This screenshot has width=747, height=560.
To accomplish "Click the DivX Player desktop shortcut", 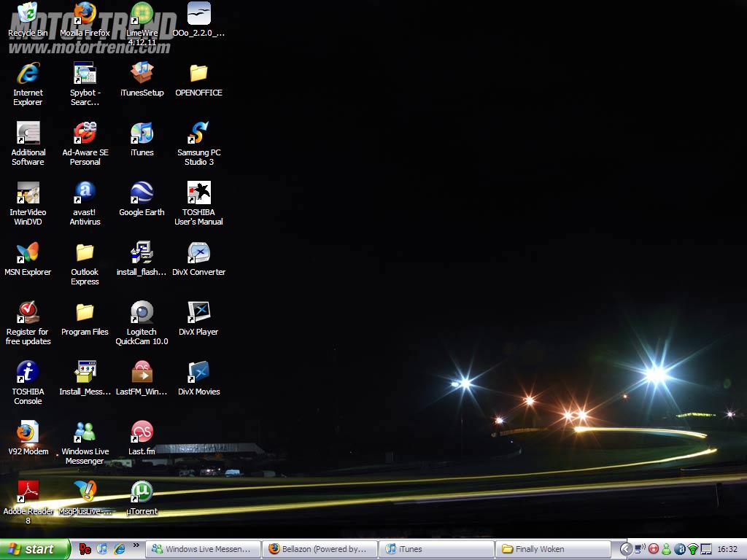I will (198, 314).
